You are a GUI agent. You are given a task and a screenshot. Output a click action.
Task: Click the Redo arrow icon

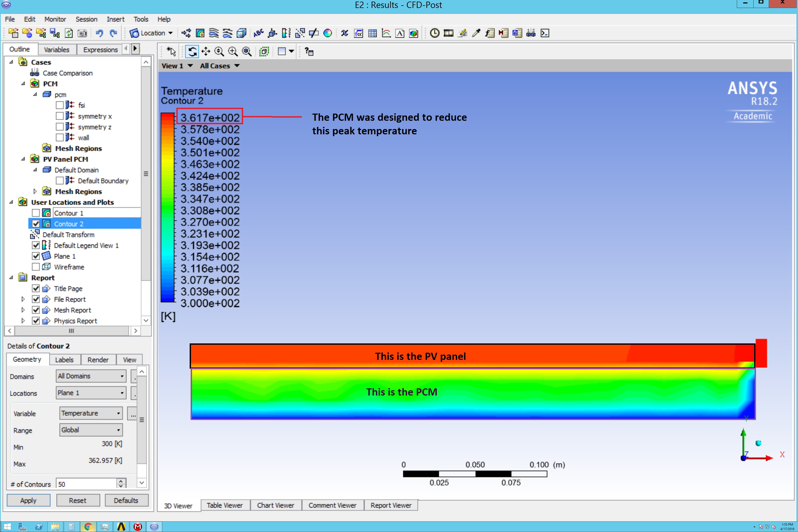click(113, 33)
